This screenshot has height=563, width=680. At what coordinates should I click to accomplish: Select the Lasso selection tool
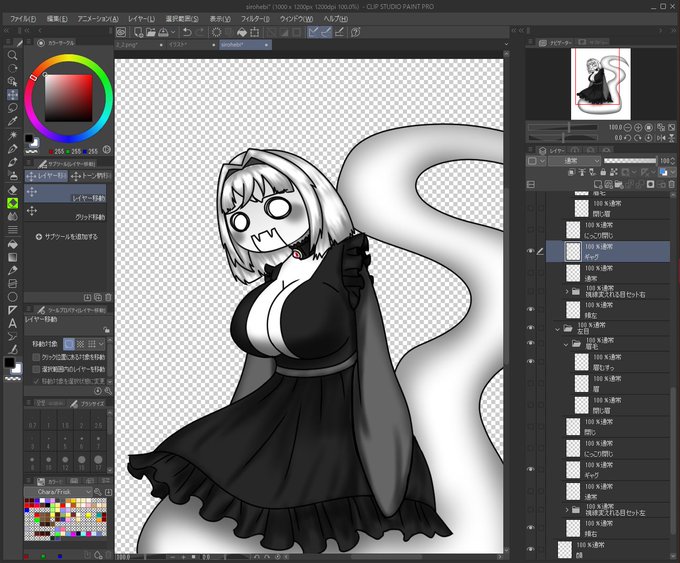tap(13, 108)
